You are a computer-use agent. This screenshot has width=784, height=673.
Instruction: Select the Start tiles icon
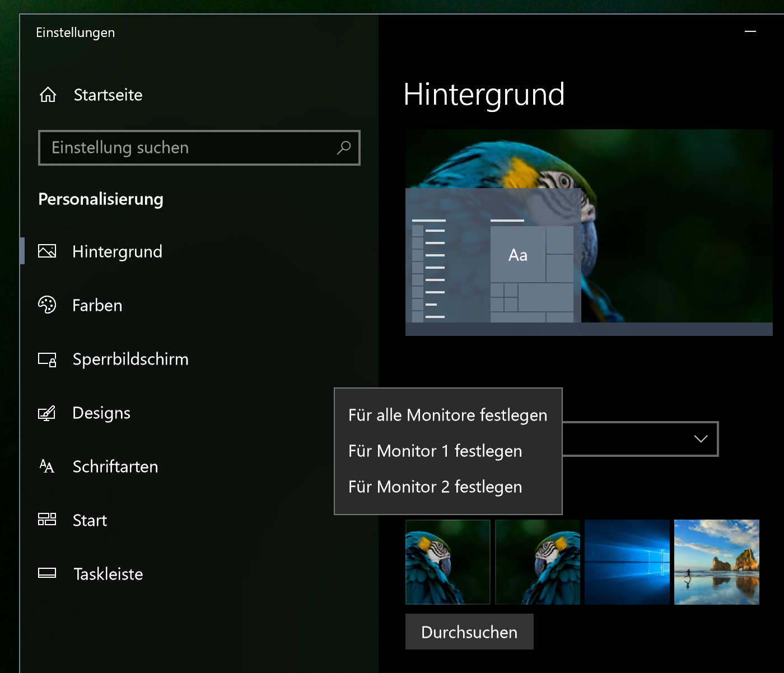coord(47,520)
